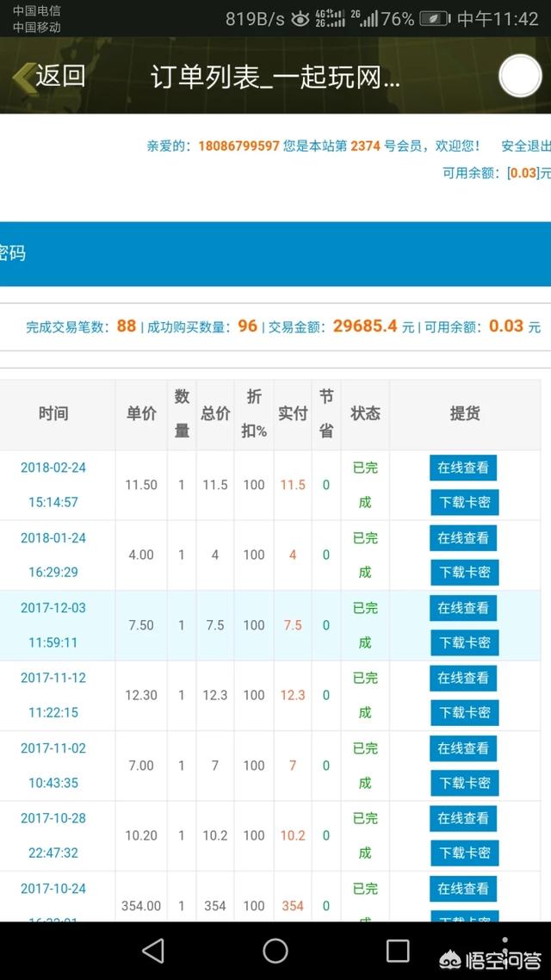This screenshot has height=980, width=551.
Task: Click 在线查看 for 2018-02-24 order
Action: pos(463,468)
